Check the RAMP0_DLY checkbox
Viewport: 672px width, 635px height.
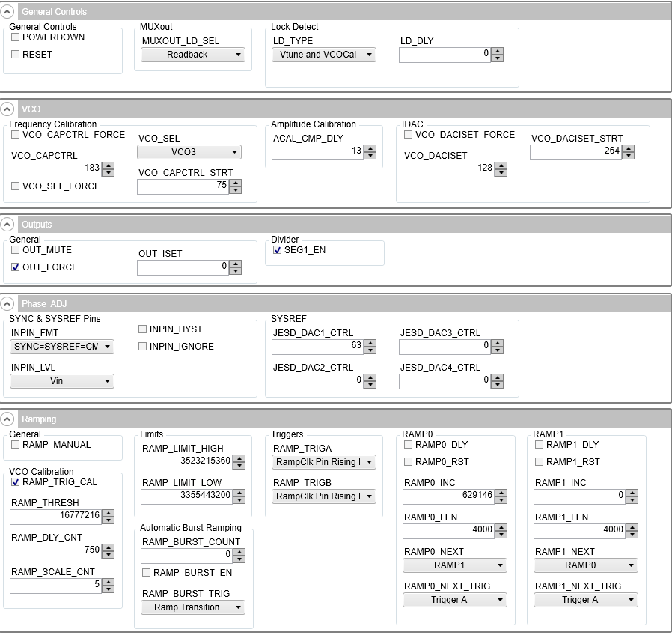[409, 445]
